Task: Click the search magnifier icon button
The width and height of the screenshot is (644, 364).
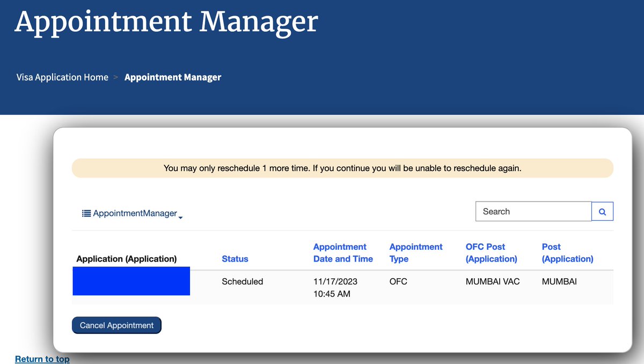Action: (602, 211)
